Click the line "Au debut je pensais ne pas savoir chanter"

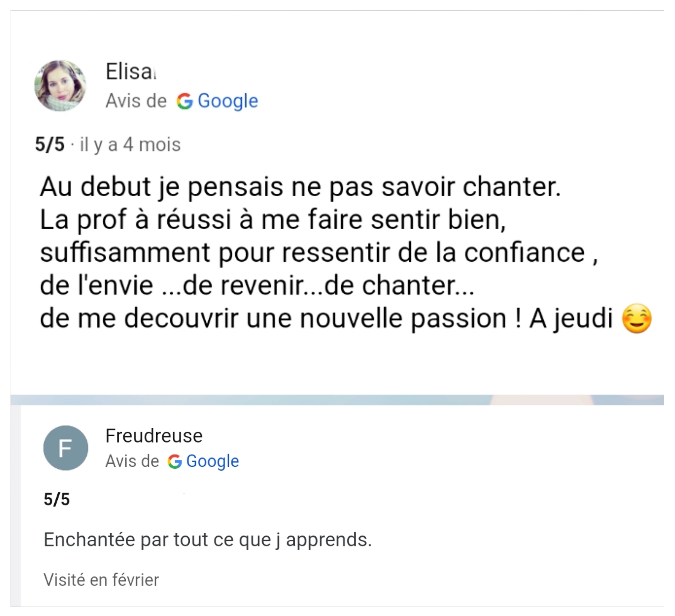click(300, 187)
